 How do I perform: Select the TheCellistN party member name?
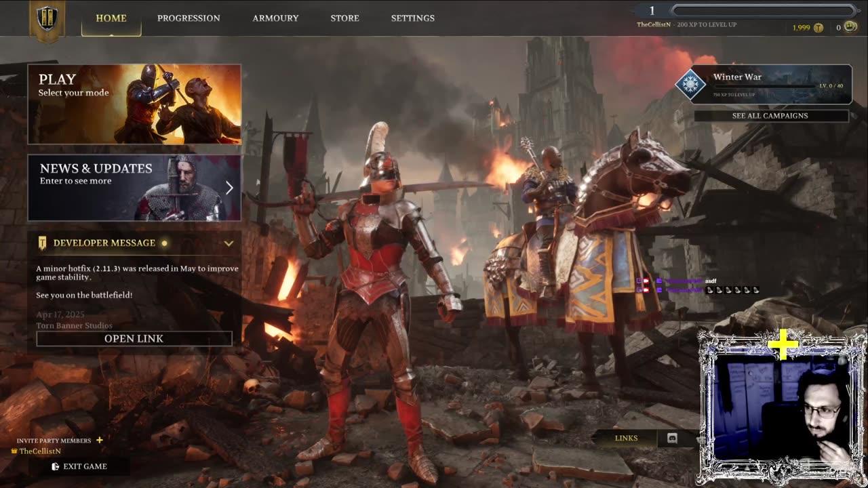40,451
